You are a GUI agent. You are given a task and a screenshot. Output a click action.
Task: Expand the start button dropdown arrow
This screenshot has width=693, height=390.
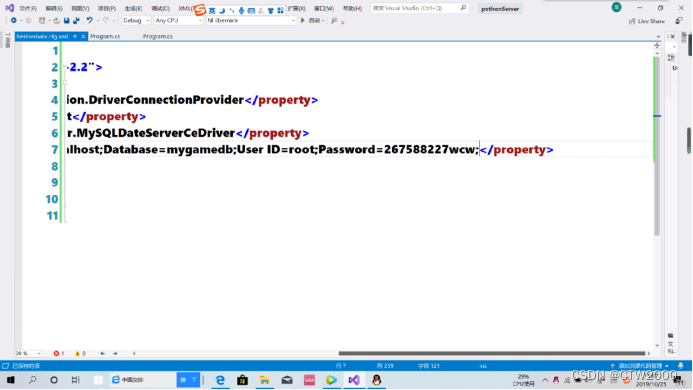323,21
